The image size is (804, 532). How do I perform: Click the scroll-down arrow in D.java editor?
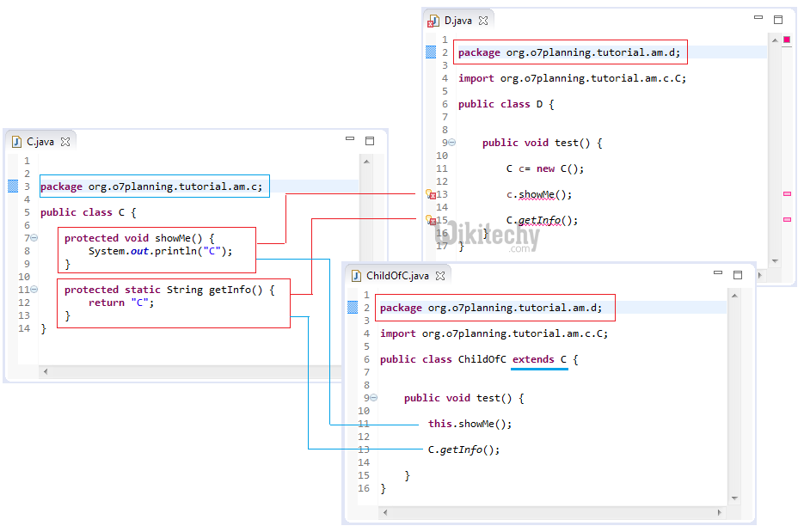click(x=774, y=260)
